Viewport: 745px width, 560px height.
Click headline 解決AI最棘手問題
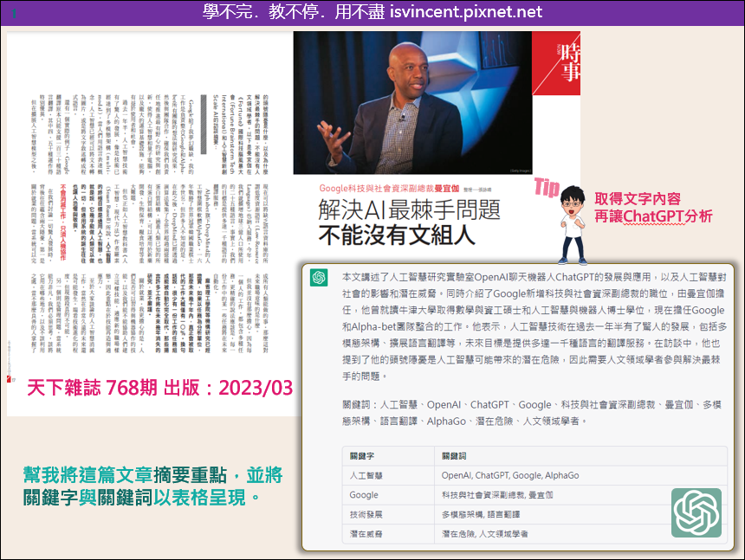pyautogui.click(x=409, y=209)
